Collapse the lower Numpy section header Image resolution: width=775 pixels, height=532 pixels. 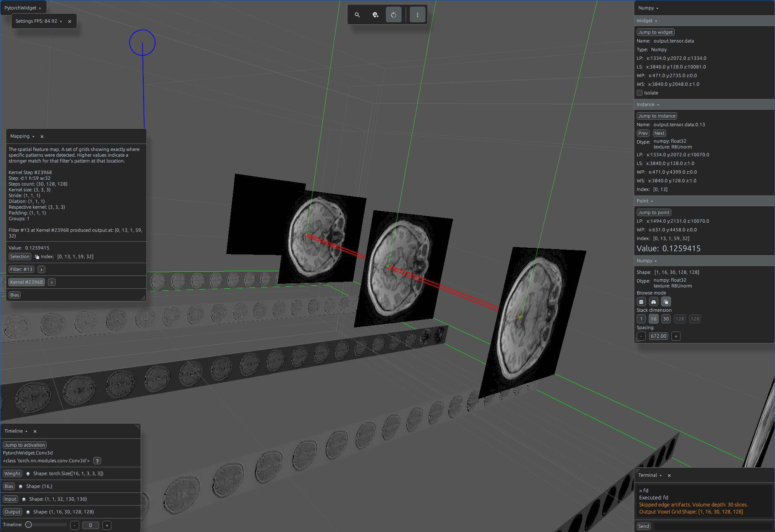[x=704, y=261]
